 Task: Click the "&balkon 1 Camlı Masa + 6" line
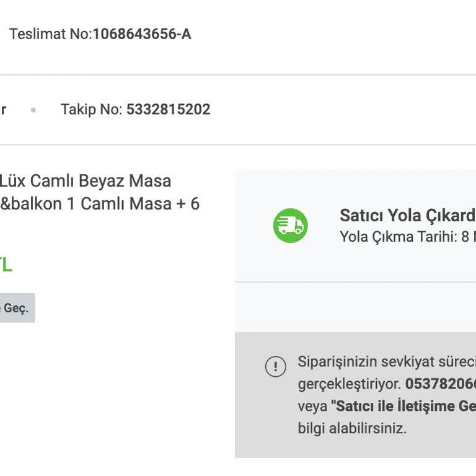(100, 203)
